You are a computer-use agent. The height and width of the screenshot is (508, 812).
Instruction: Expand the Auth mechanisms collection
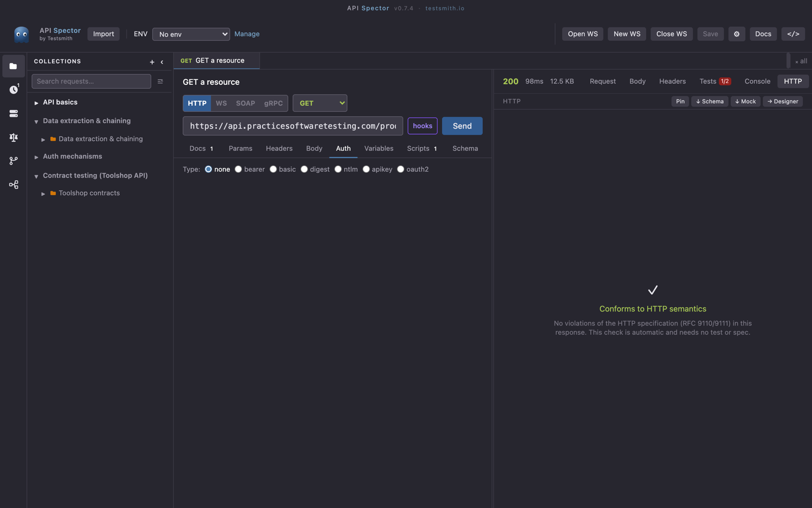coord(36,157)
